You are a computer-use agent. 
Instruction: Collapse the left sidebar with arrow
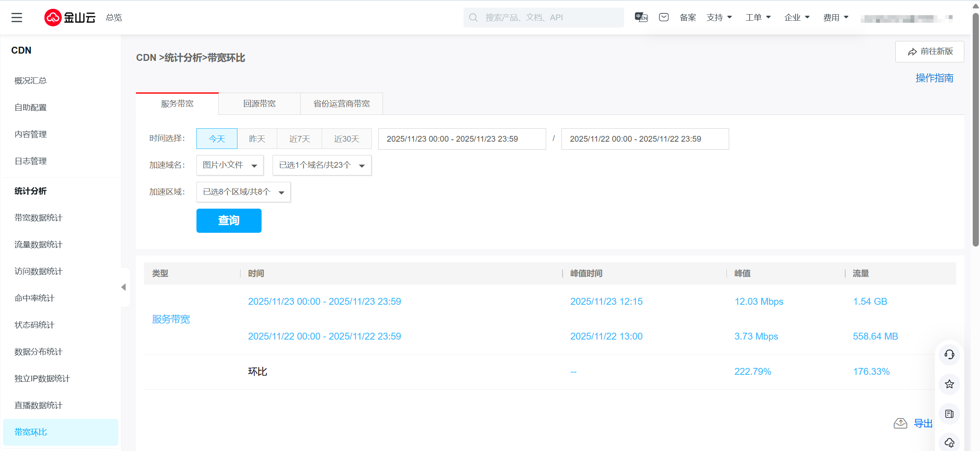123,287
